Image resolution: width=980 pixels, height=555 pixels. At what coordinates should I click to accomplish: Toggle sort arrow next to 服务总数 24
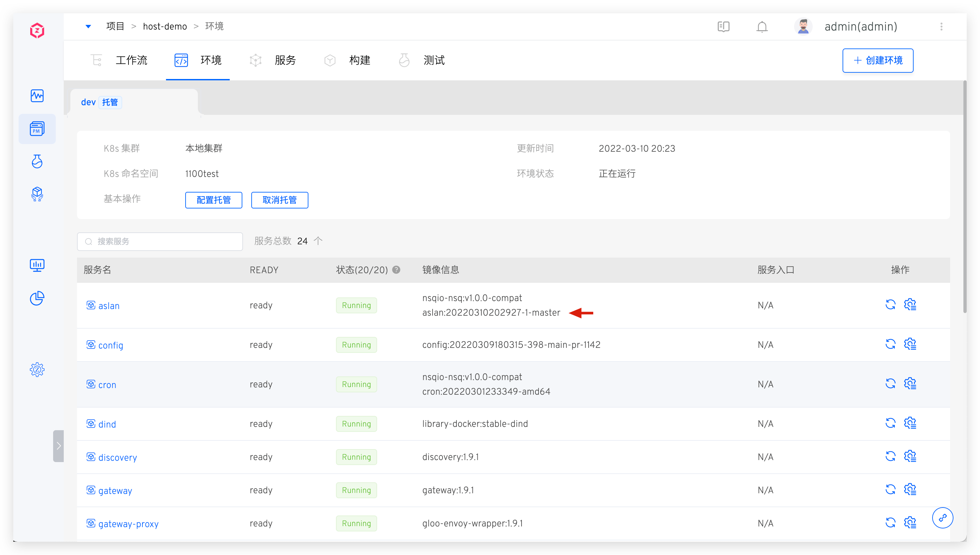pos(318,241)
